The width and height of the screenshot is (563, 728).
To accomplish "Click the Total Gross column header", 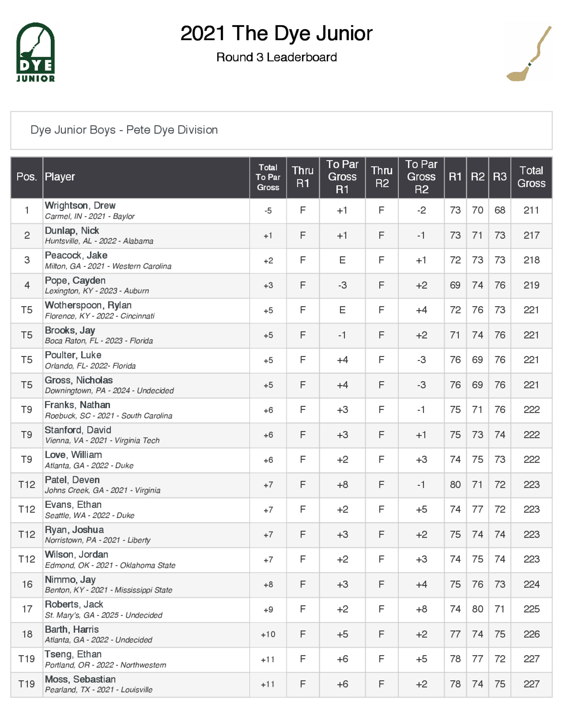I will [x=531, y=177].
